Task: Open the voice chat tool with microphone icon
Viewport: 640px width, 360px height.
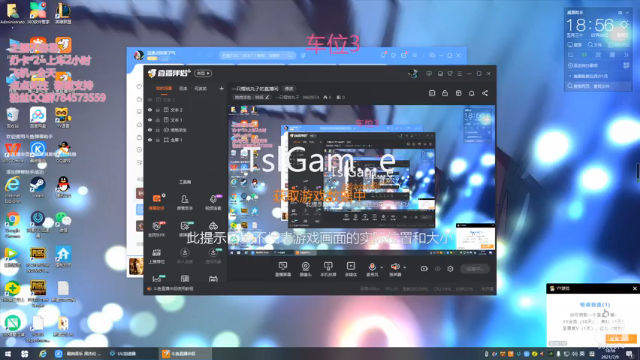Action: 213,202
